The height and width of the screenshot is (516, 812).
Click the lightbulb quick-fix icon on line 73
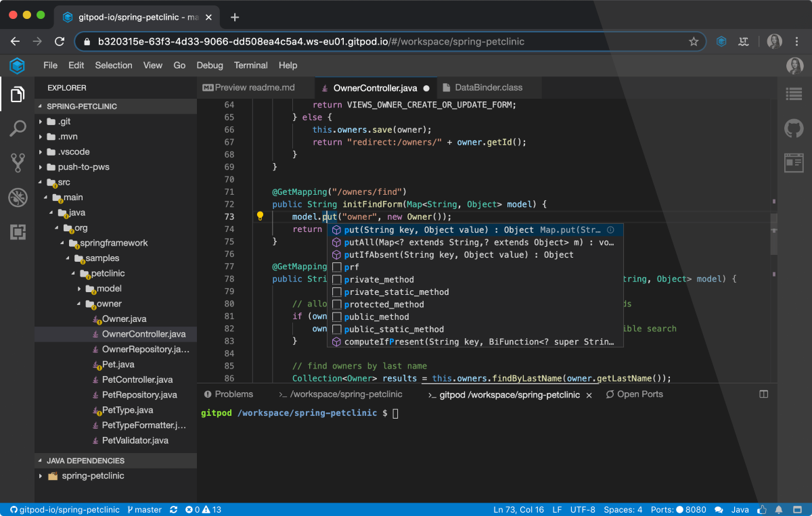click(x=260, y=216)
